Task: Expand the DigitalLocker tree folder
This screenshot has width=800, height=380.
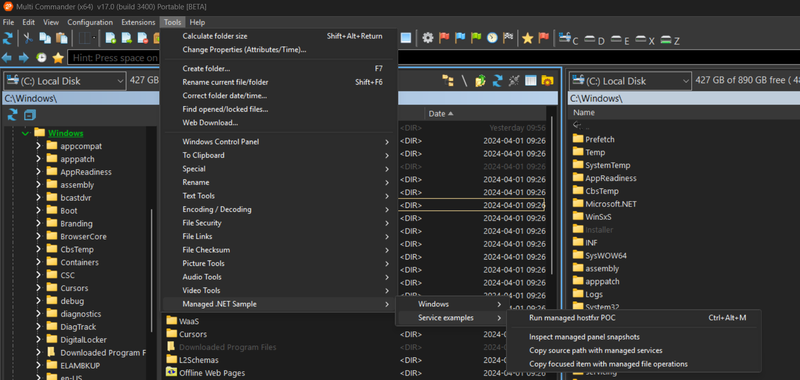Action: click(x=38, y=340)
